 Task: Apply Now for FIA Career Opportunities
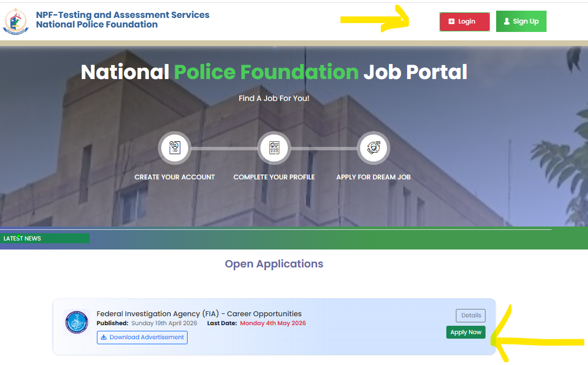(x=465, y=332)
